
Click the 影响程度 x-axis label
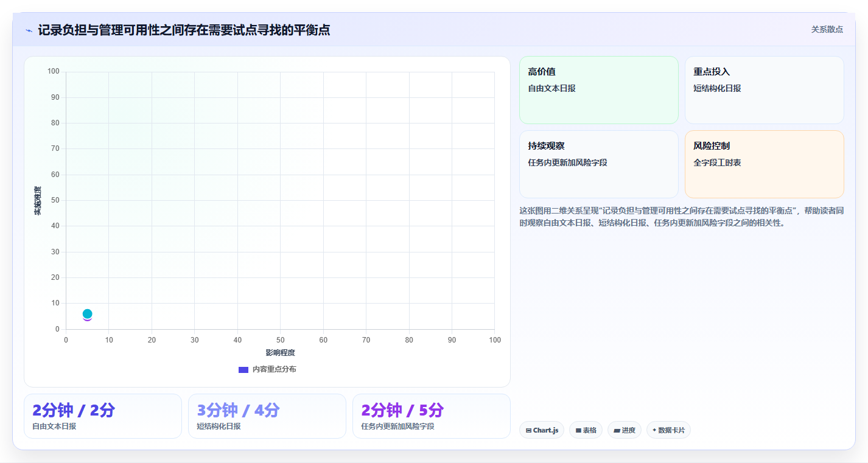(x=280, y=353)
